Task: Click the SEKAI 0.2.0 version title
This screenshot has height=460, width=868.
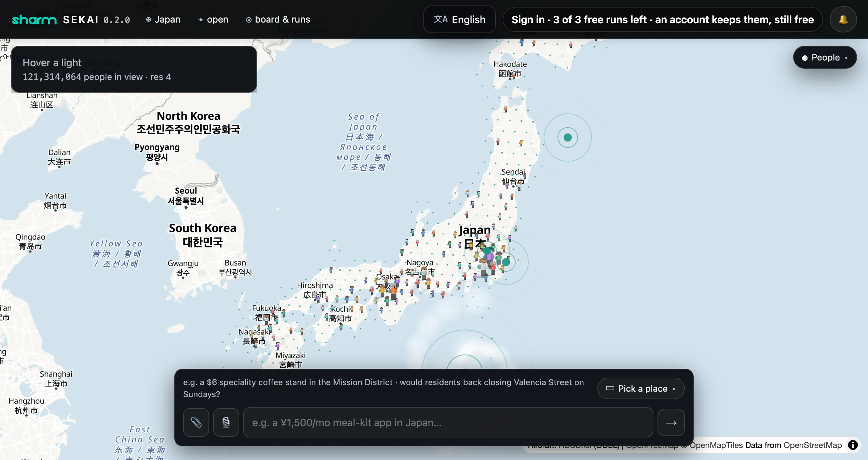Action: (x=96, y=20)
